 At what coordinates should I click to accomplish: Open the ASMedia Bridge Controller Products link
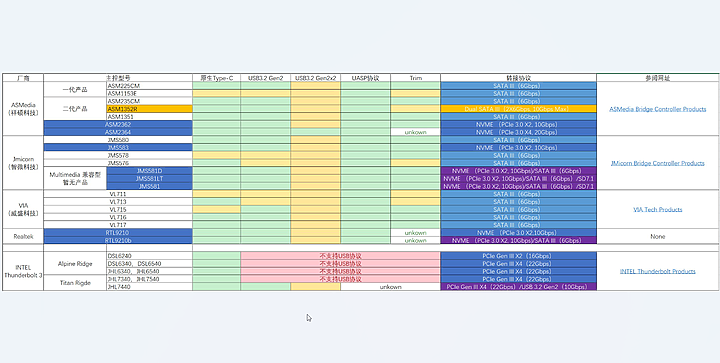(658, 109)
